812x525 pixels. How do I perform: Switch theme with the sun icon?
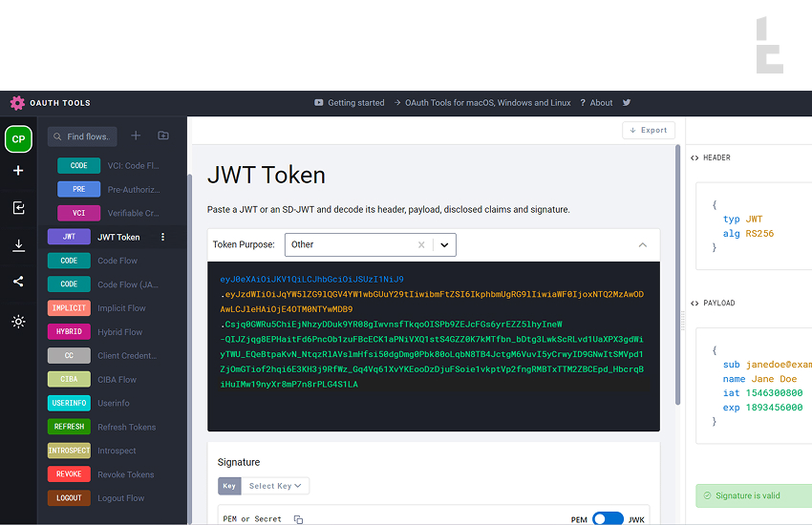18,322
